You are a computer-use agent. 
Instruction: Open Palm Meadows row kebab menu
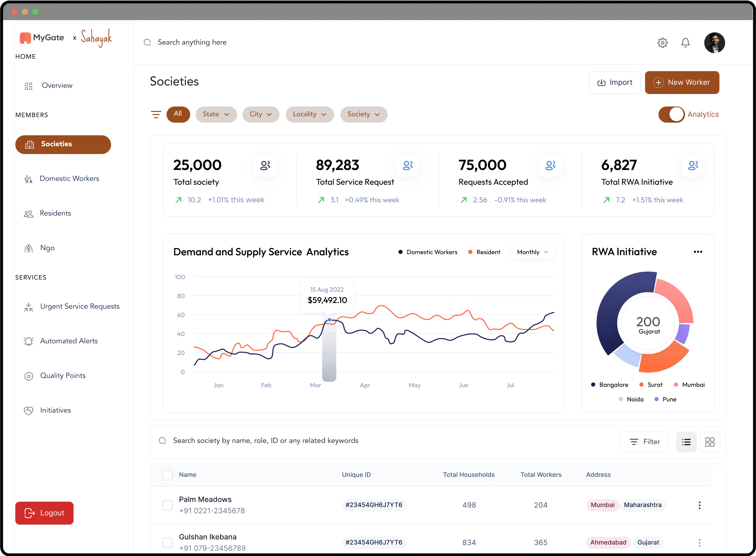click(x=699, y=505)
